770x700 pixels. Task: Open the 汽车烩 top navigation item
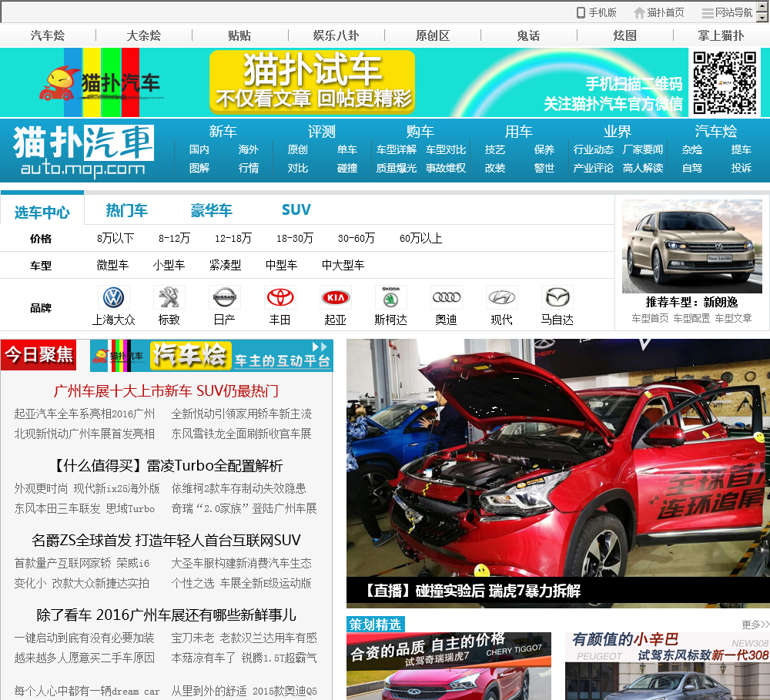pos(48,35)
